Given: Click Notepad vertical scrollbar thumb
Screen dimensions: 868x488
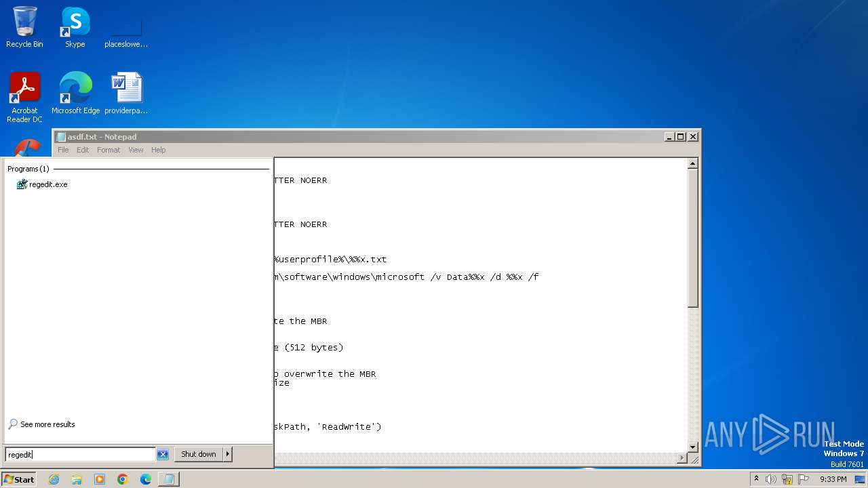Looking at the screenshot, I should point(692,239).
